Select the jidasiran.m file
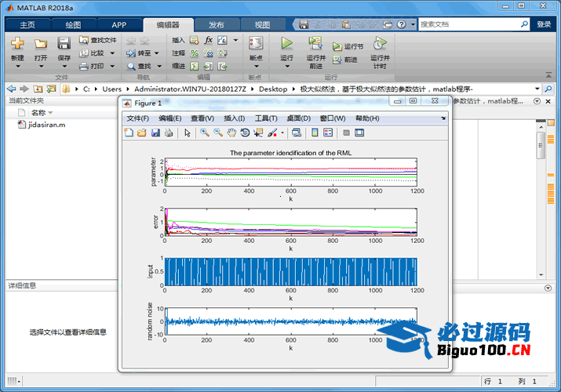561x392 pixels. (42, 125)
